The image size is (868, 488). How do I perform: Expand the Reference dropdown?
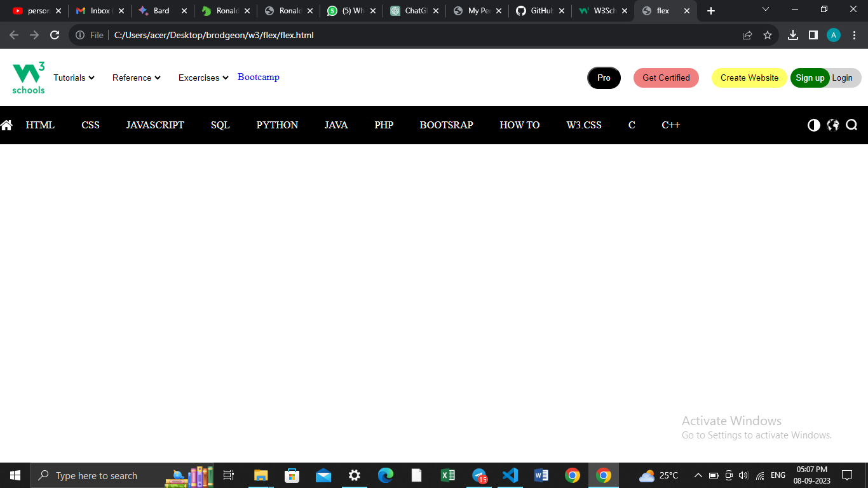pyautogui.click(x=136, y=78)
